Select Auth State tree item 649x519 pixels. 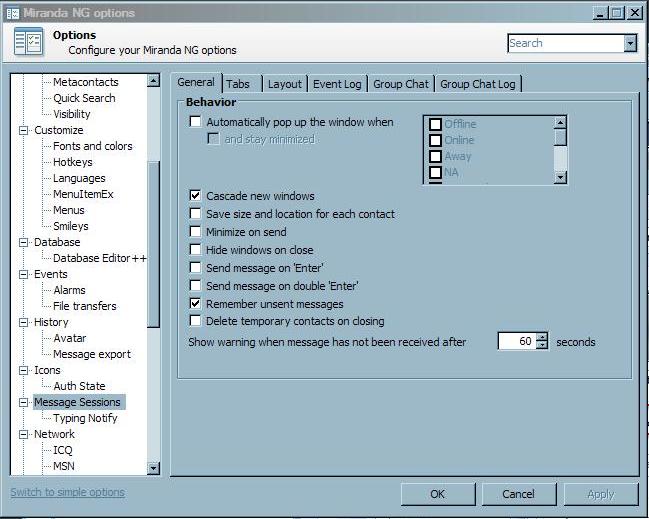click(79, 386)
